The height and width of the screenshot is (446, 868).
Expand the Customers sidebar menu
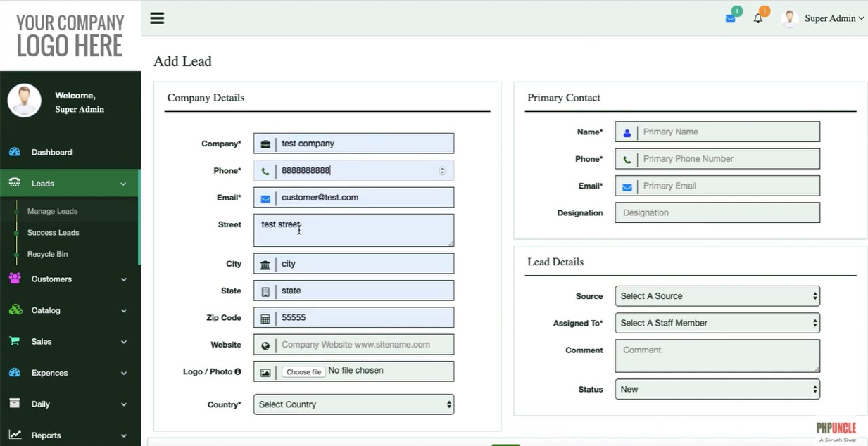(70, 279)
